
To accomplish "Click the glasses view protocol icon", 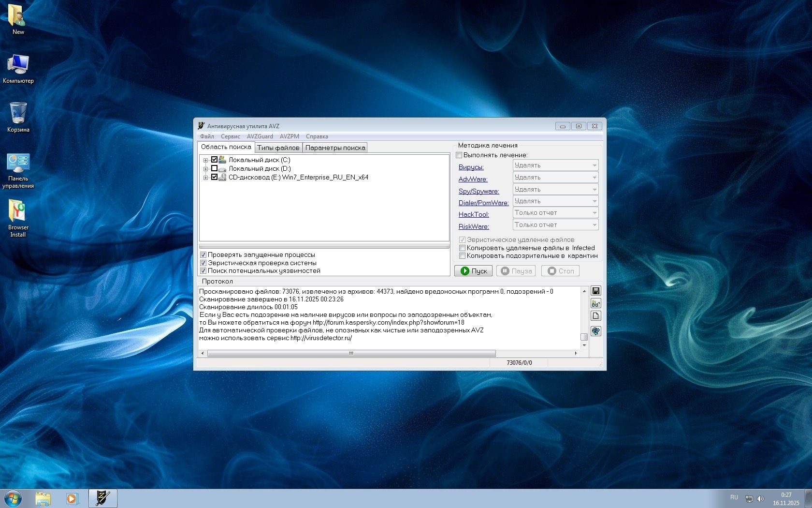I will (596, 303).
